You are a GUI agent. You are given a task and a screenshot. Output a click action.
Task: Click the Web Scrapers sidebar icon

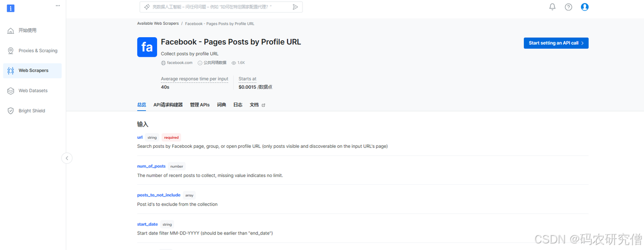tap(11, 71)
